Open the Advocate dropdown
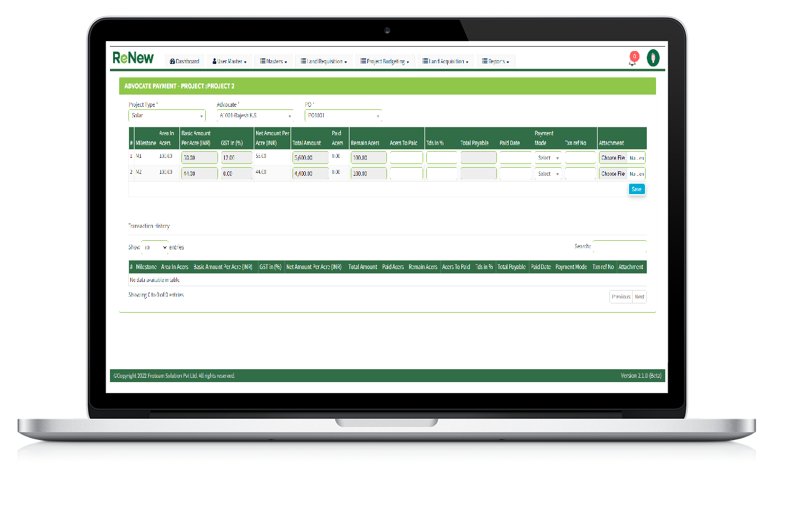801x532 pixels. tap(255, 115)
